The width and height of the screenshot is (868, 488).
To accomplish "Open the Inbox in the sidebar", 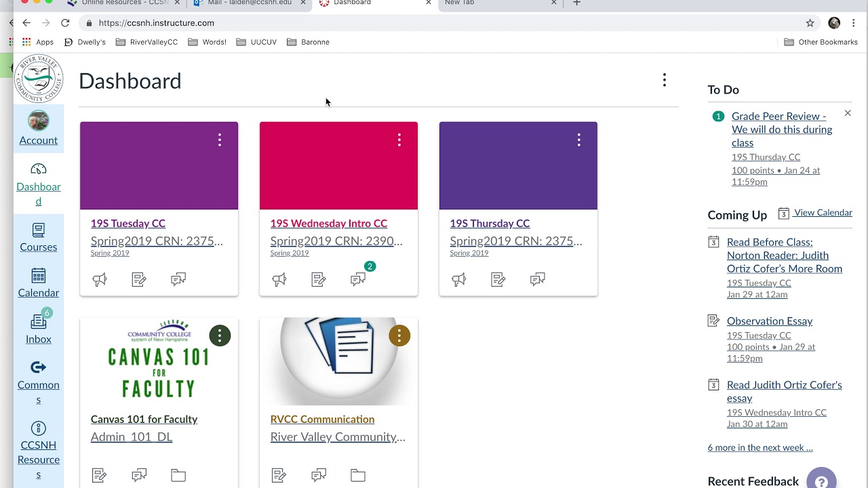I will click(x=39, y=329).
